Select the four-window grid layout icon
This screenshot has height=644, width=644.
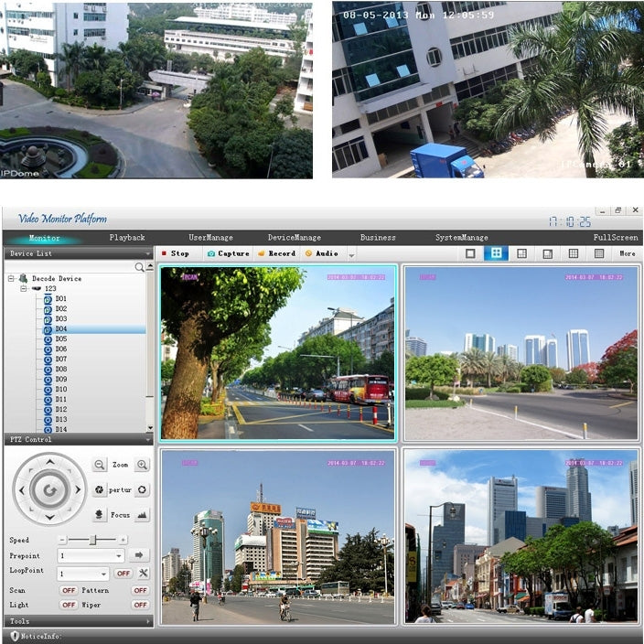496,253
